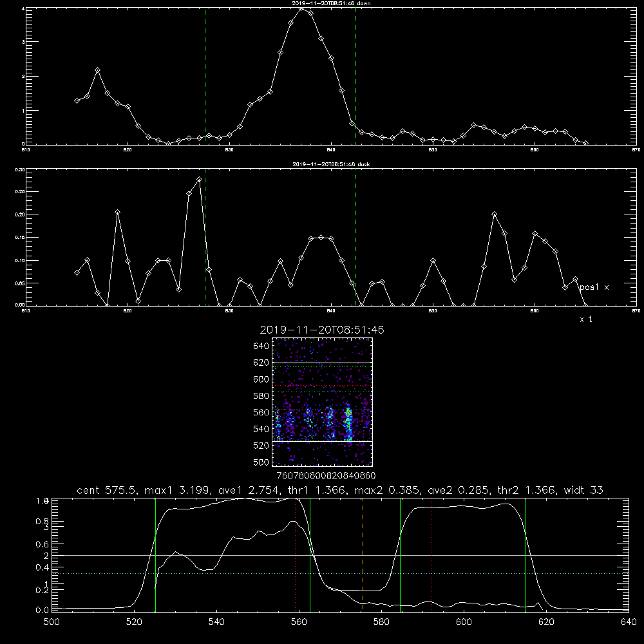Viewport: 644px width, 644px height.
Task: Click the "max2 0.385" value in stats line
Action: click(x=386, y=490)
